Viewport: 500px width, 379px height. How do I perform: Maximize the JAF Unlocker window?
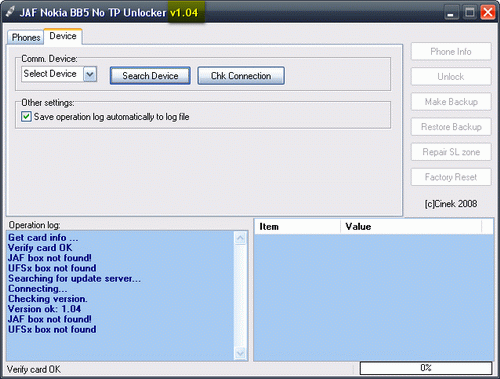470,13
